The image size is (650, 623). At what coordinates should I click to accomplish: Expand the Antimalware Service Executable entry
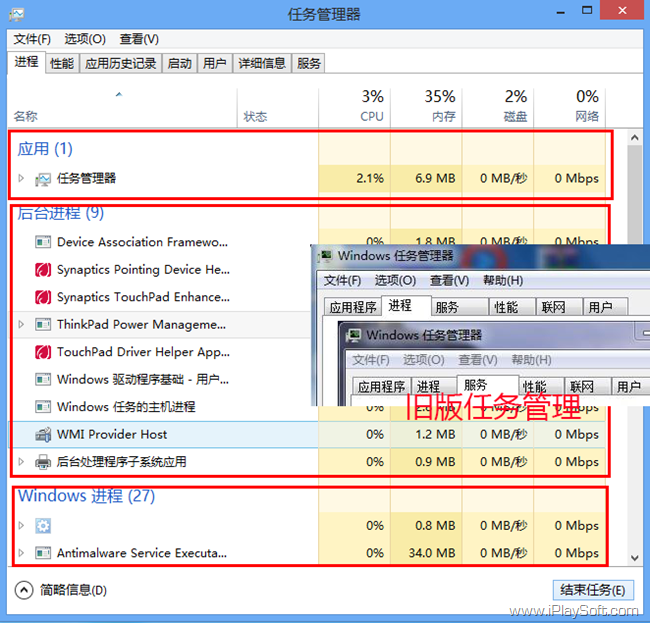click(21, 553)
